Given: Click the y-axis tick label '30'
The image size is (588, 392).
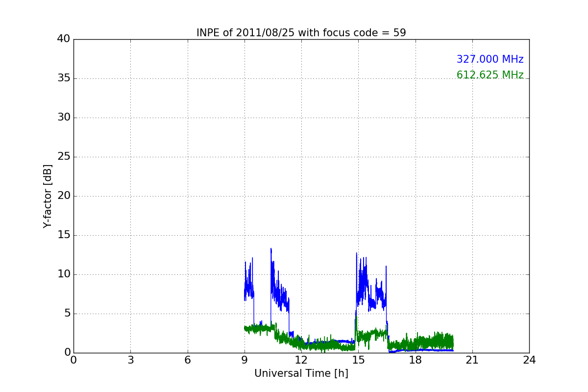Looking at the screenshot, I should [64, 118].
